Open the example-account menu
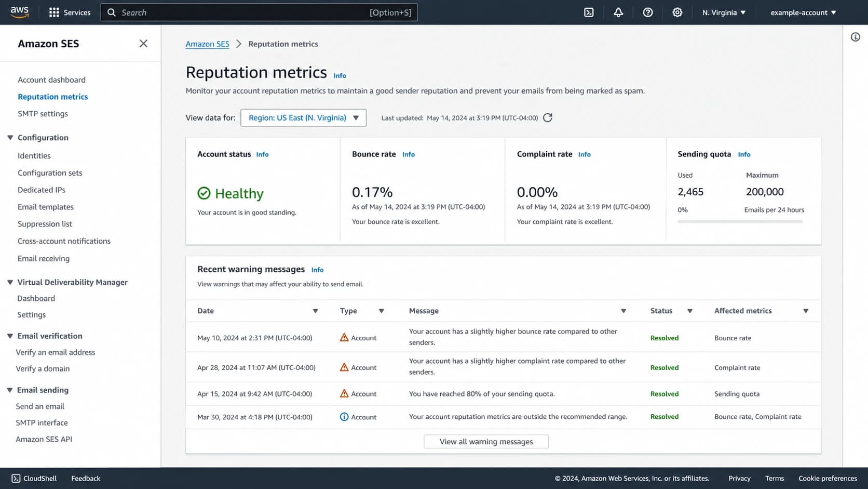Viewport: 868px width, 489px height. point(803,12)
